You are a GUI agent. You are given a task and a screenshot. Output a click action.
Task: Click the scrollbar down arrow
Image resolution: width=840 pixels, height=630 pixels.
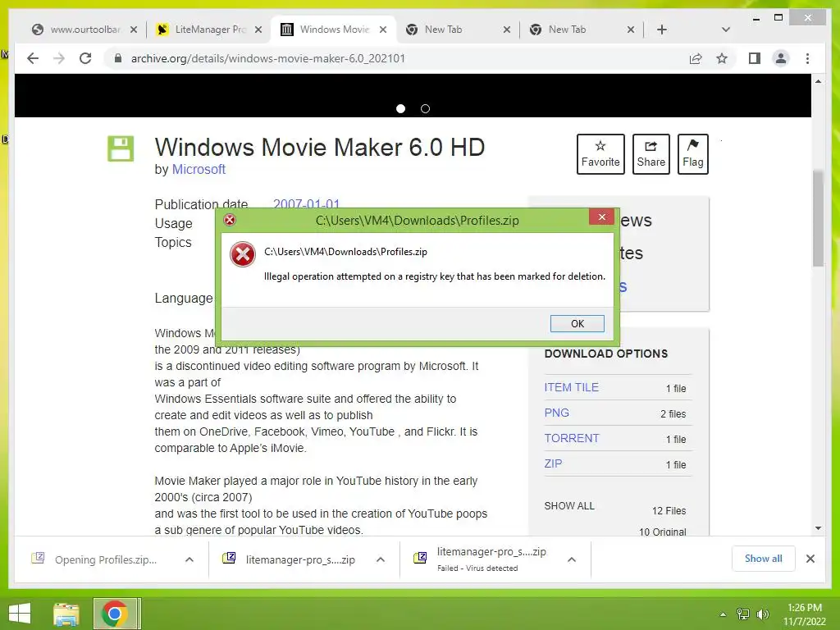tap(818, 528)
